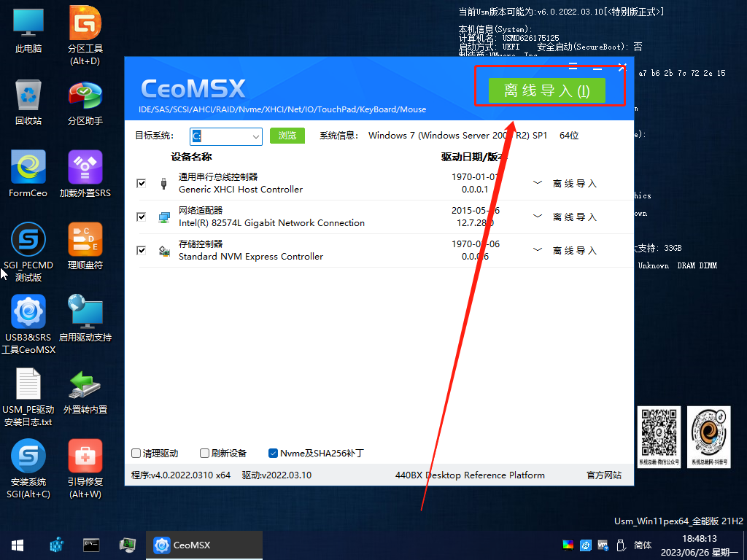Open the CeoMSX title bar menu icon
Screen dimensions: 747x560
click(573, 66)
